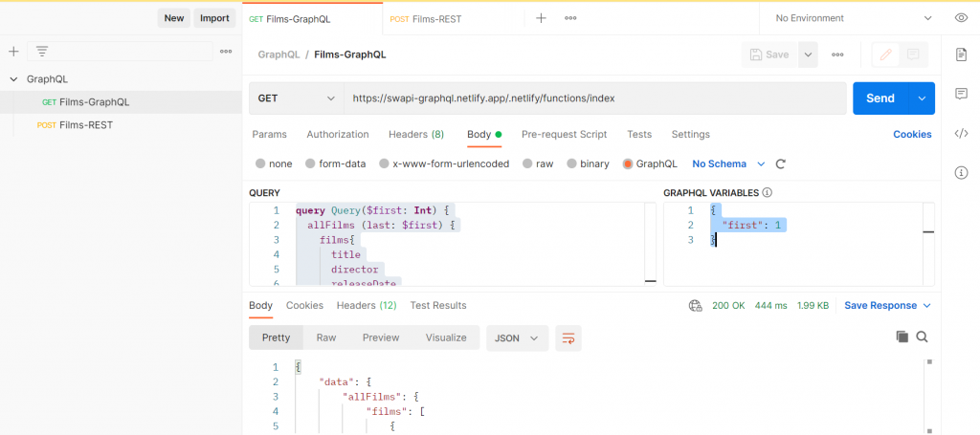
Task: Open comments icon in right sidebar
Action: click(x=961, y=94)
